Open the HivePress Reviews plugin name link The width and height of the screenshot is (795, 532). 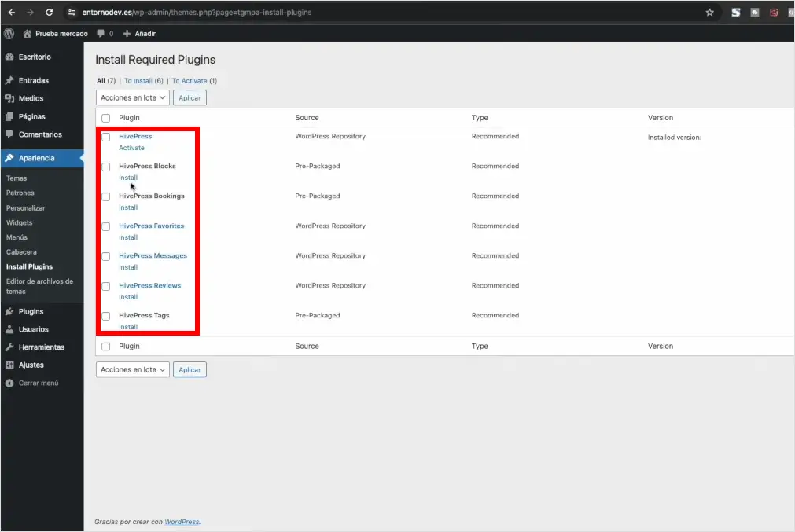click(149, 286)
